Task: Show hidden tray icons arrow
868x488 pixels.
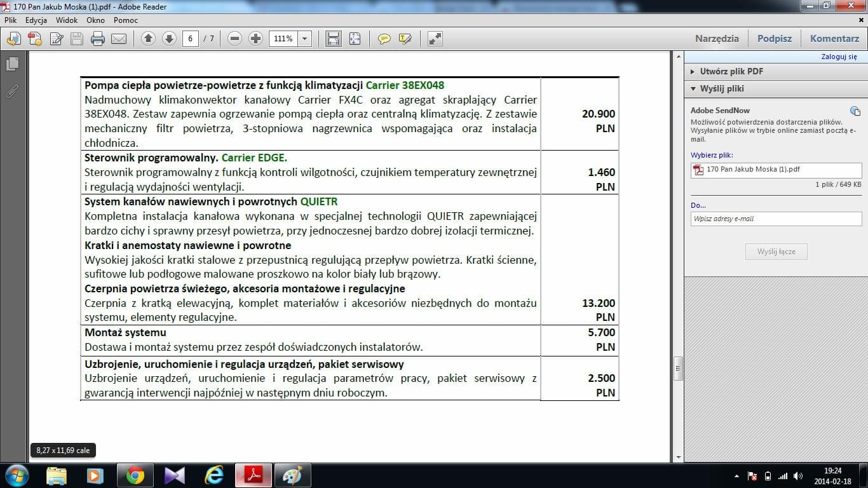Action: (736, 476)
